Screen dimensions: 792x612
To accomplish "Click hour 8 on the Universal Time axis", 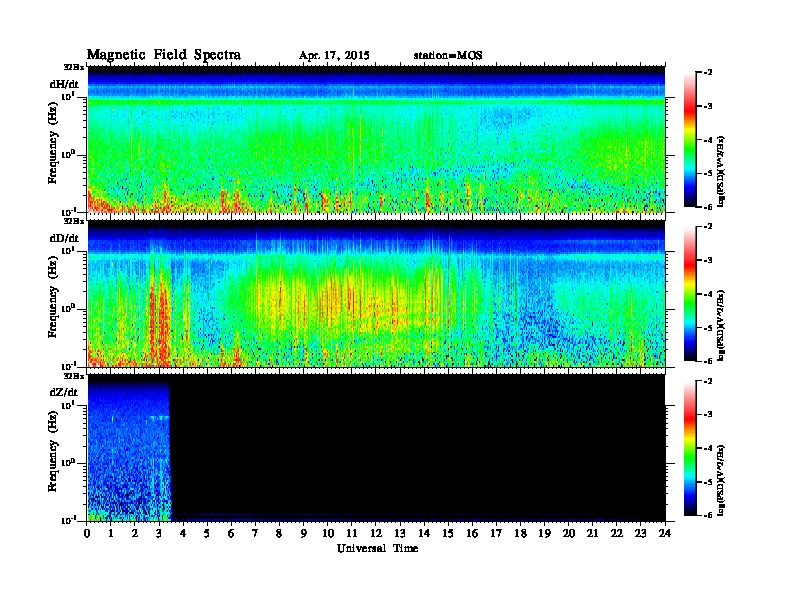I will [x=279, y=533].
